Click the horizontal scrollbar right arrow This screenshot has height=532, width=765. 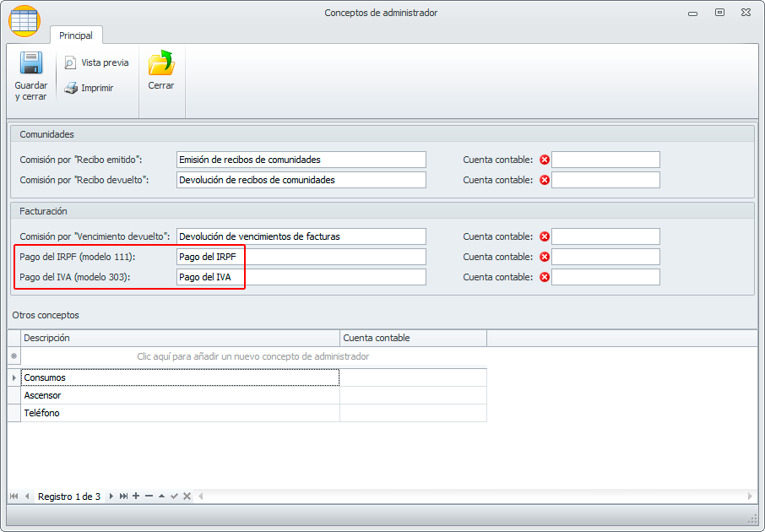point(750,497)
